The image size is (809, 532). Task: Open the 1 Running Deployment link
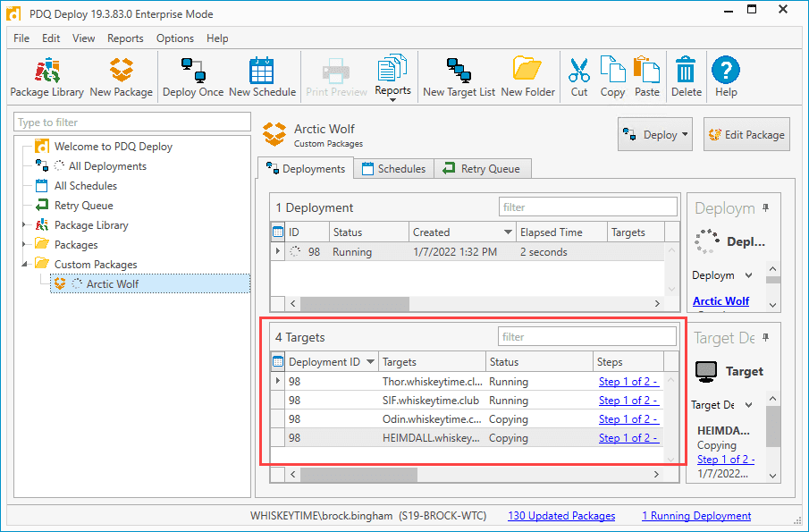point(696,516)
